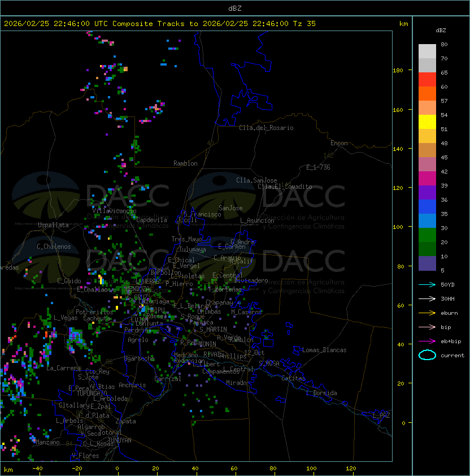Click the 12_Oct map label
This screenshot has height=476, width=470.
(254, 353)
